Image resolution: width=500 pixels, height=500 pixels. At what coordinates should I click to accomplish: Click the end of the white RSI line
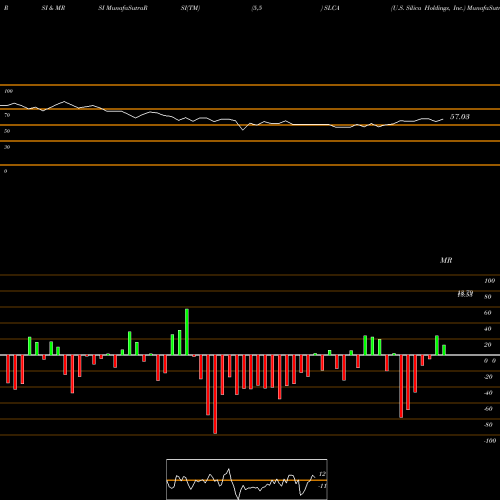443,119
